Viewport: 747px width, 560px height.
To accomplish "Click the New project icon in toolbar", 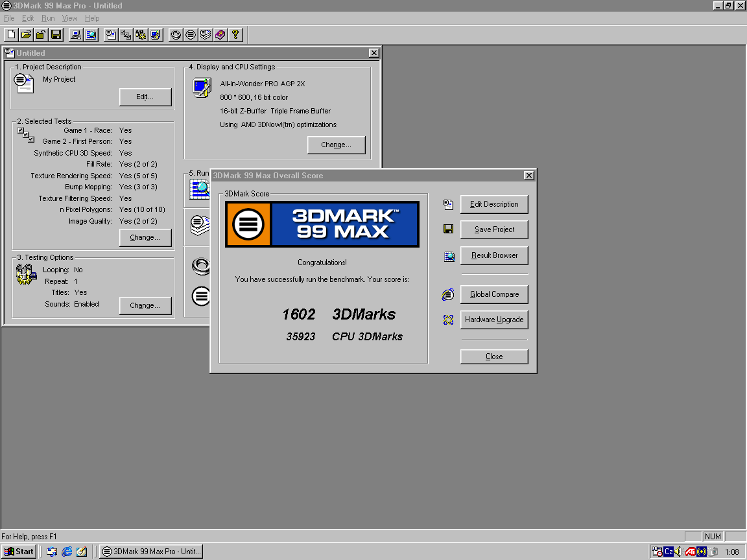I will pos(11,34).
